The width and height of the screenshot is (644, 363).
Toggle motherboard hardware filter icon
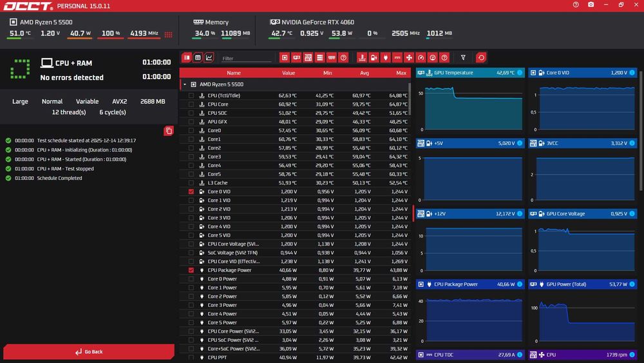coord(308,57)
